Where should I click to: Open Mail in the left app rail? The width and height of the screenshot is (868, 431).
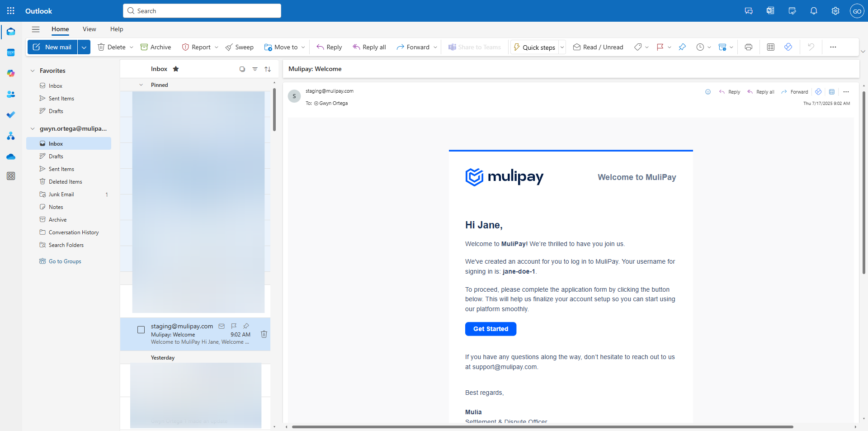(11, 32)
